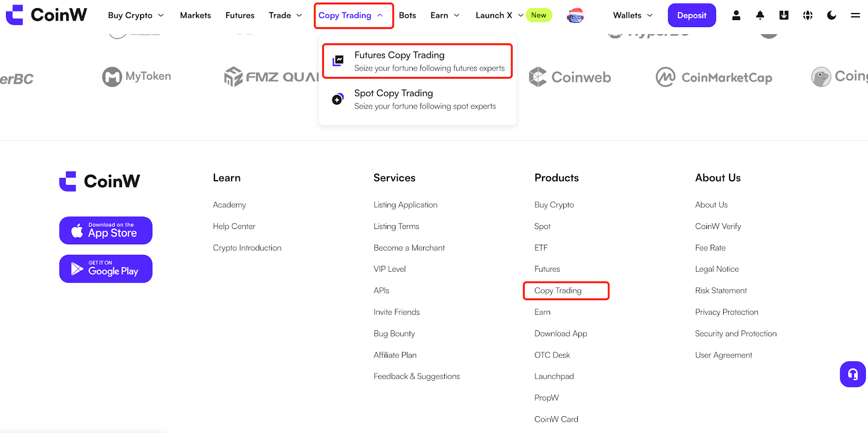Expand the Buy Crypto dropdown
Screen dimensions: 868x433
click(x=136, y=15)
